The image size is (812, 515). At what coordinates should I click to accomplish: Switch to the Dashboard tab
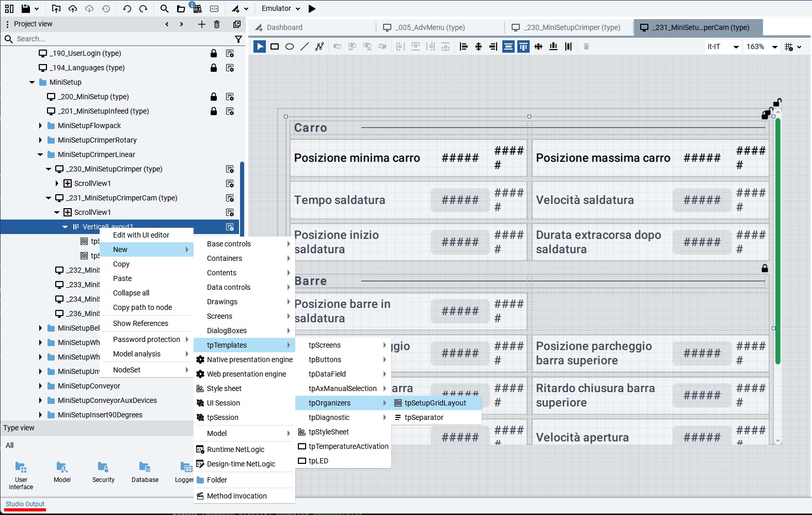(x=284, y=27)
